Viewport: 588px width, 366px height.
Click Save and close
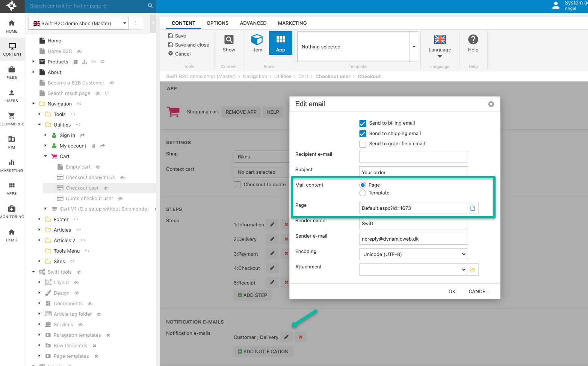(189, 45)
